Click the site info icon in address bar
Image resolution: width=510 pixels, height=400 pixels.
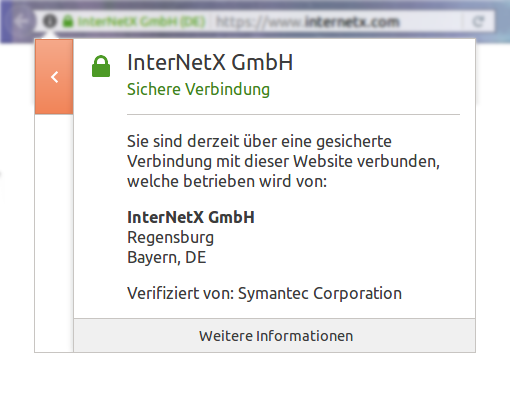click(50, 21)
